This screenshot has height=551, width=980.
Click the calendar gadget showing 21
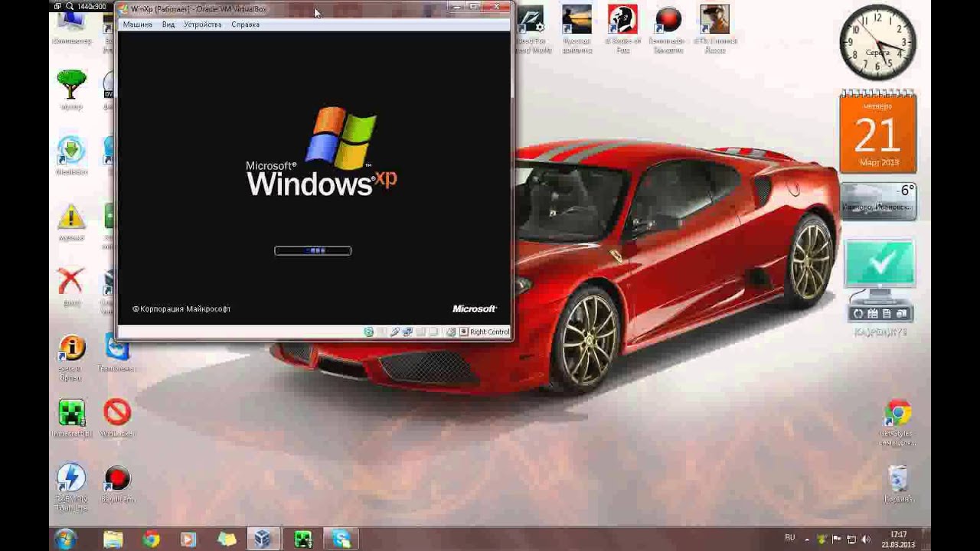coord(878,132)
